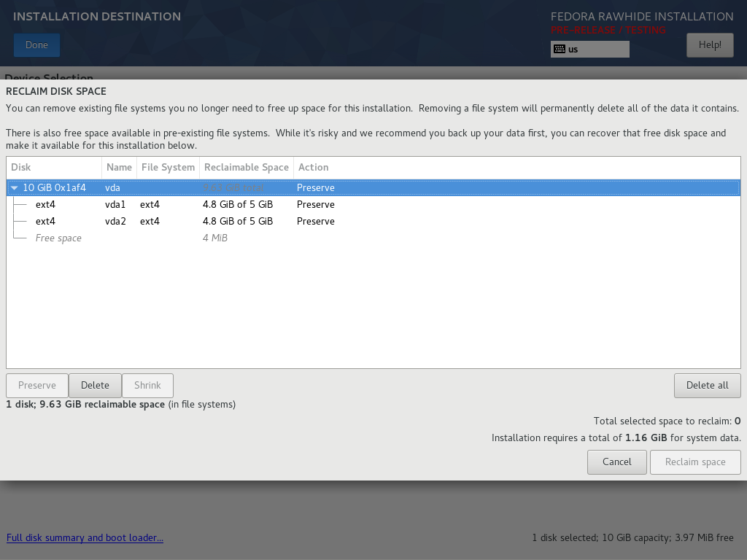Select the Free space row
The height and width of the screenshot is (560, 747).
373,238
